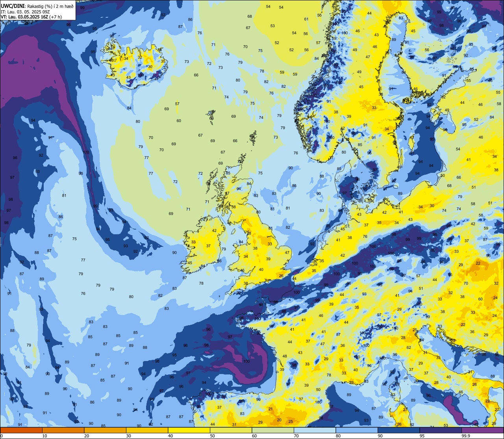Click the 10–20% orange legend swatch
Image resolution: width=504 pixels, height=439 pixels.
(63, 430)
